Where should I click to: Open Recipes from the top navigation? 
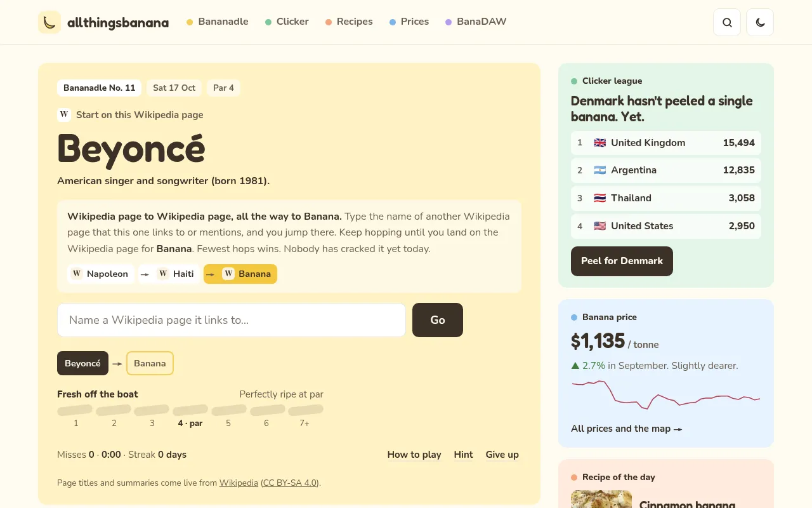click(349, 22)
